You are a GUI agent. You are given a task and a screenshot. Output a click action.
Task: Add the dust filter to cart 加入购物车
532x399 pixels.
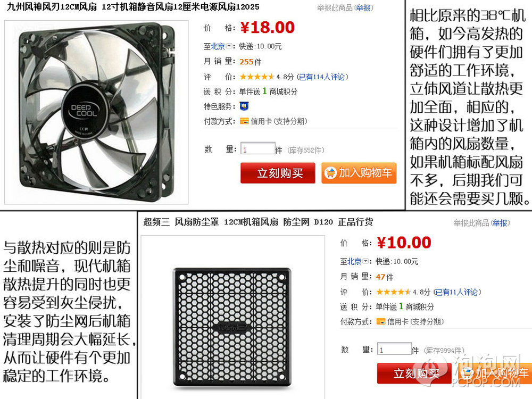495,373
